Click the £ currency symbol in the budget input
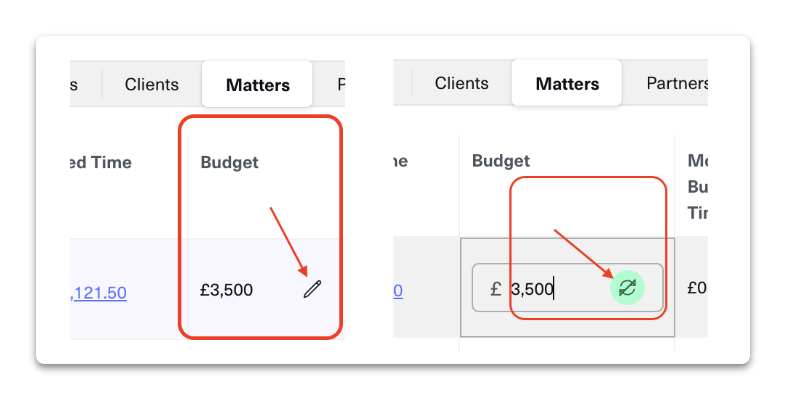 [x=495, y=289]
